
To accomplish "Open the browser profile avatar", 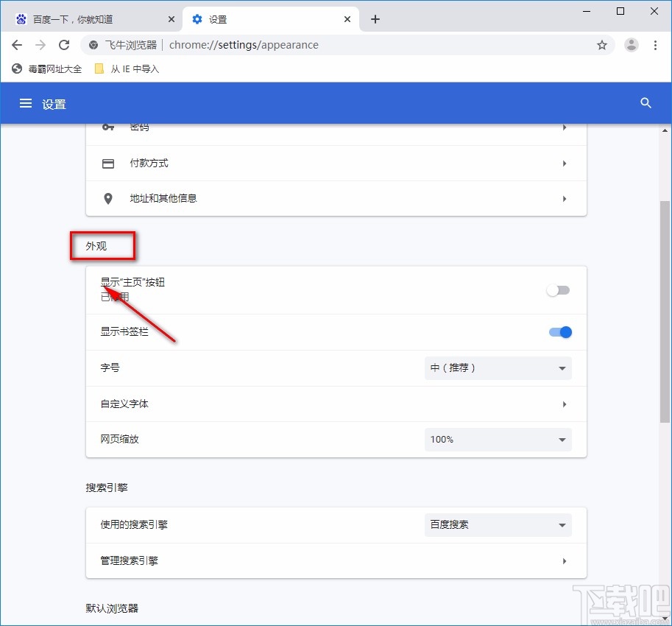I will coord(631,45).
